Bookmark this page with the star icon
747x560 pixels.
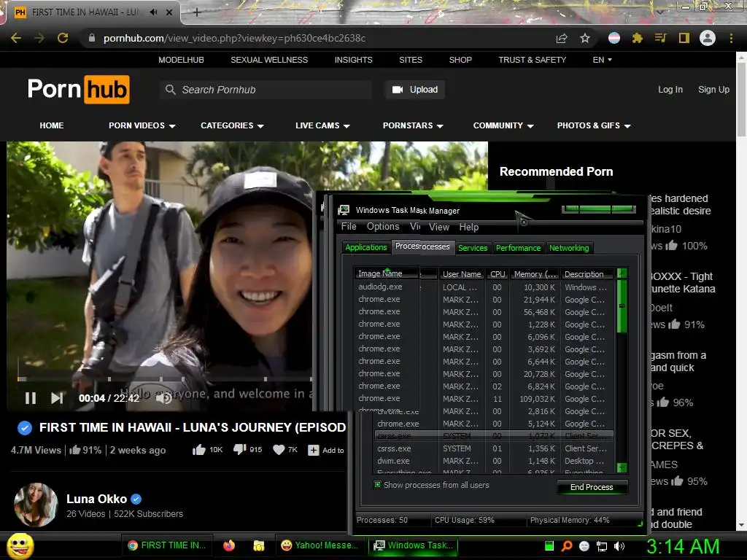(585, 38)
